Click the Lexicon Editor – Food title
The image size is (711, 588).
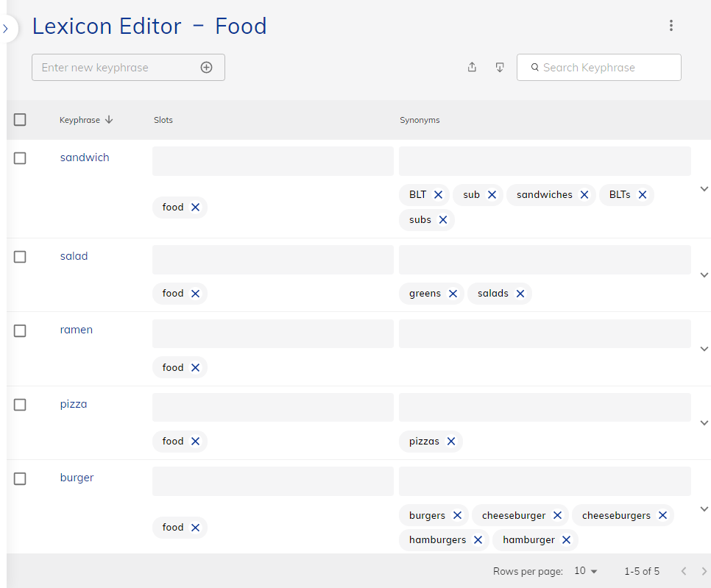click(x=149, y=26)
